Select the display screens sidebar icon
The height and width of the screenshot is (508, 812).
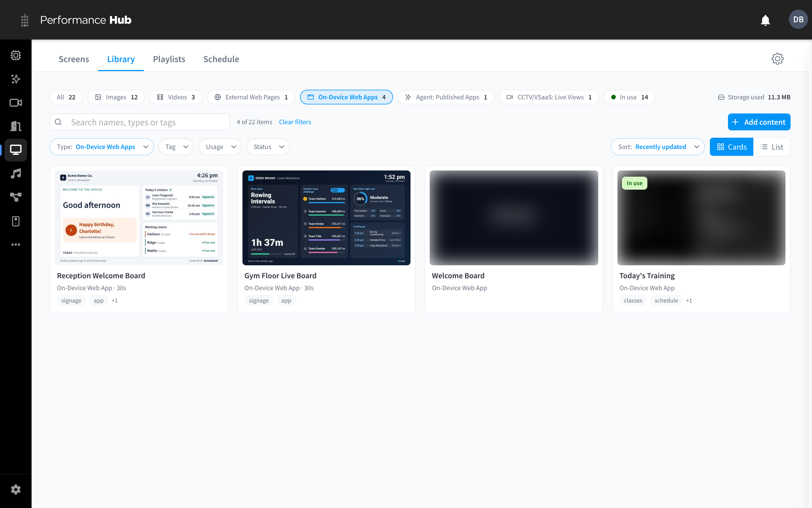(16, 150)
